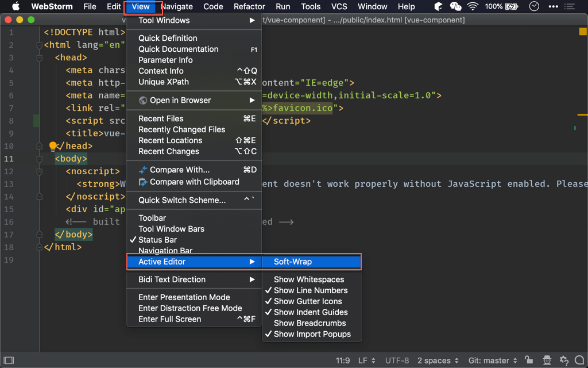
Task: Collapse the body tag fold at line 11
Action: (x=40, y=159)
